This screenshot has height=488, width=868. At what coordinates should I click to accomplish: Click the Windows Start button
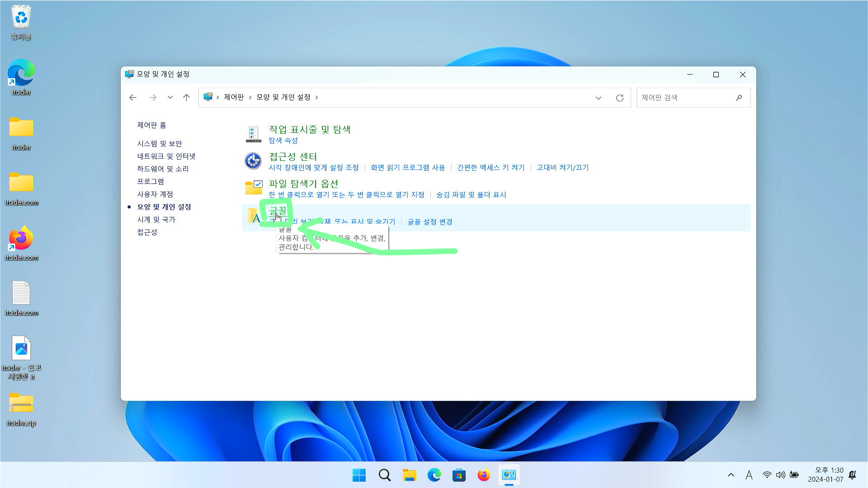tap(359, 475)
